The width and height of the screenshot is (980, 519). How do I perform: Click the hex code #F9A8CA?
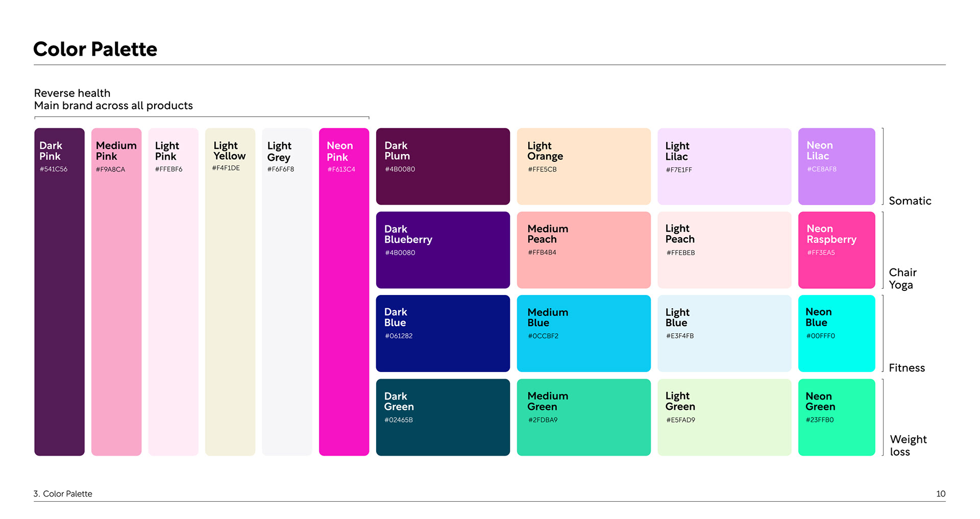tap(110, 169)
